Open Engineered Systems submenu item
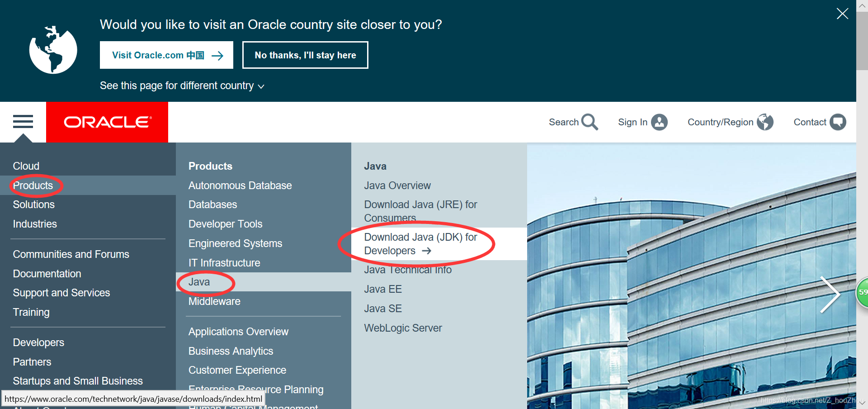 pyautogui.click(x=235, y=243)
